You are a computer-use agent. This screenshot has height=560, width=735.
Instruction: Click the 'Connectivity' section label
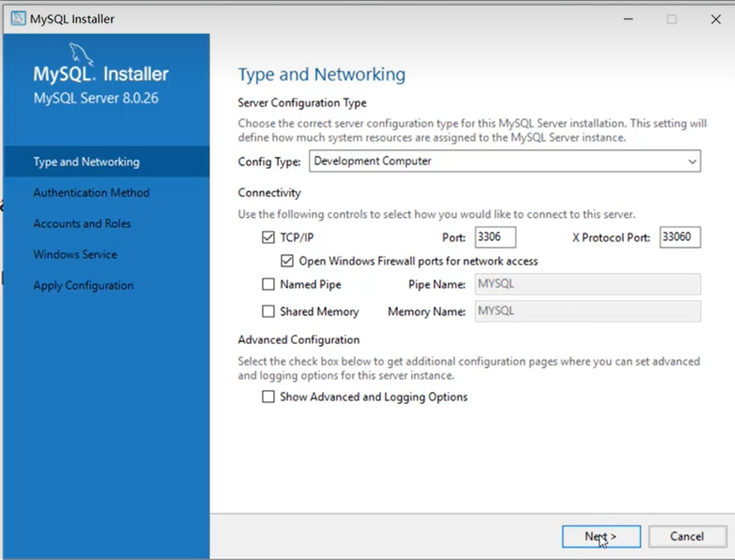coord(269,193)
